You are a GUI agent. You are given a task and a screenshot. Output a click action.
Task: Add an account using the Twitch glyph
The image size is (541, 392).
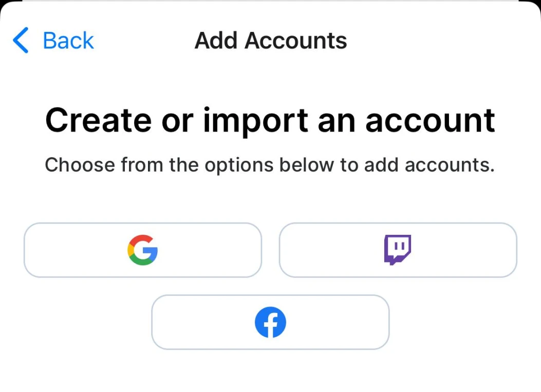398,250
